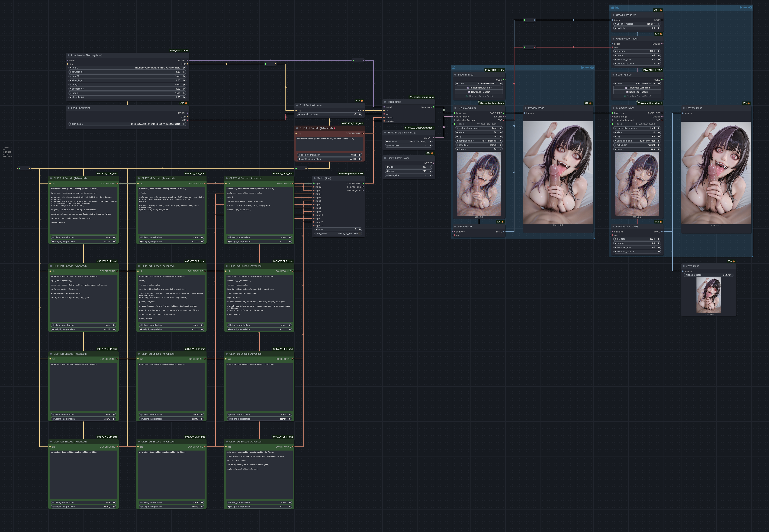
Task: Click Randomize Each Time in t2i Seed node
Action: (x=479, y=88)
